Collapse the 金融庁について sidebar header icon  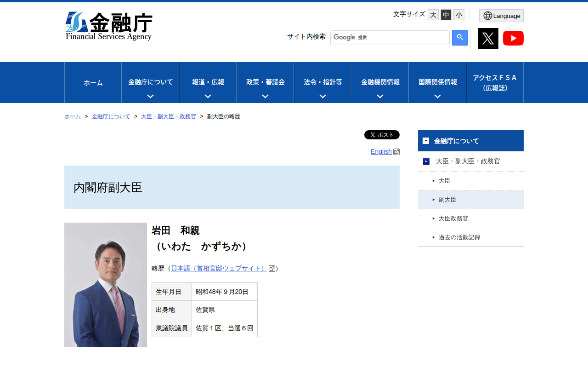(x=426, y=141)
